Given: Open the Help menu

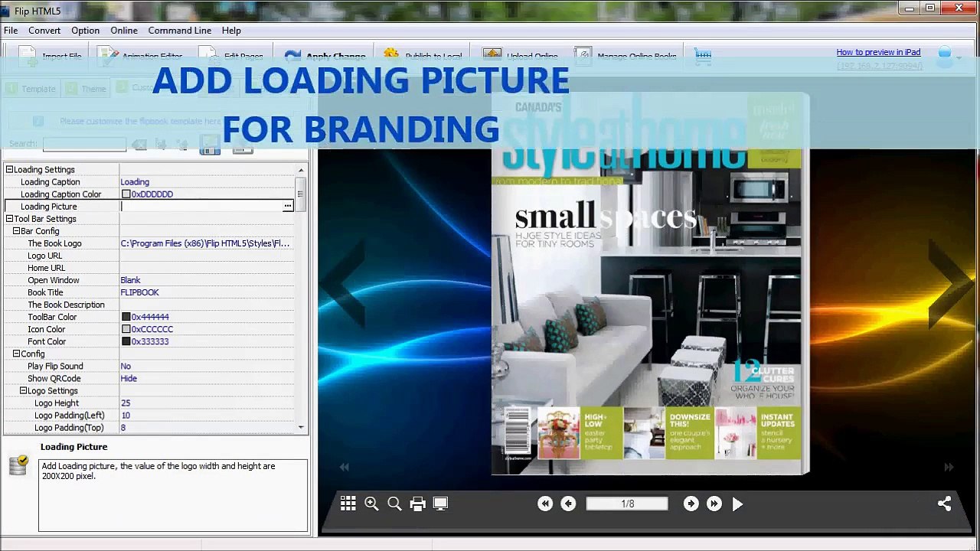Looking at the screenshot, I should pos(231,31).
